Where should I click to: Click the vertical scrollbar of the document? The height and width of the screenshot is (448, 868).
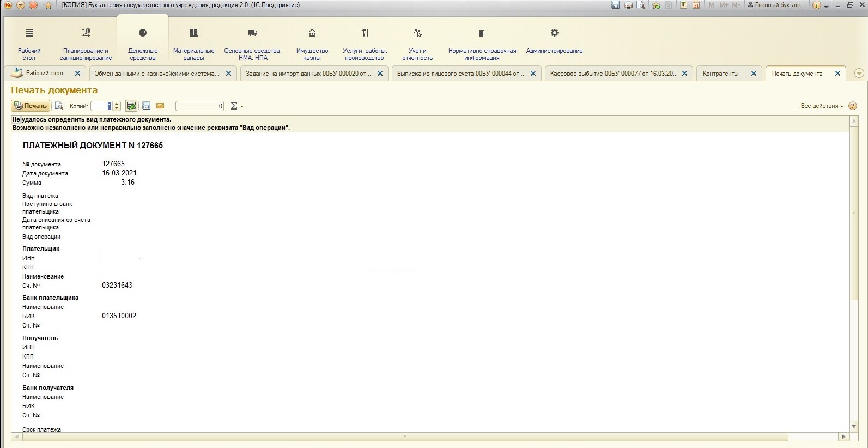pos(854,218)
